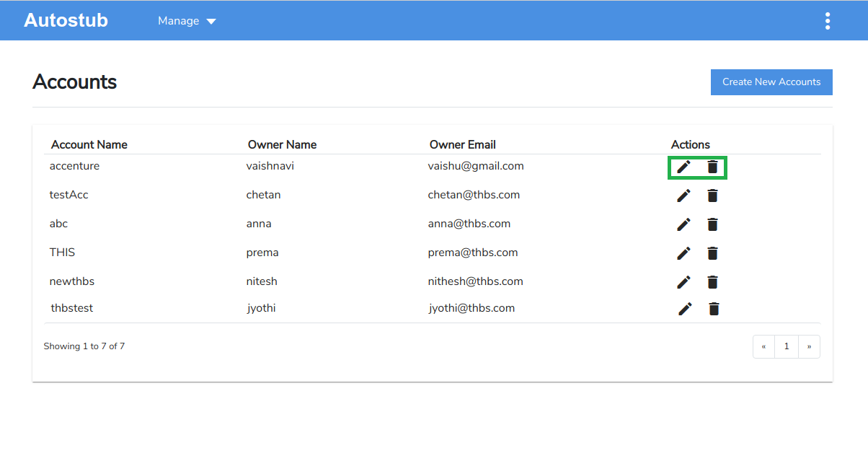Screen dimensions: 868x469
Task: Edit the THIS account
Action: coord(683,253)
